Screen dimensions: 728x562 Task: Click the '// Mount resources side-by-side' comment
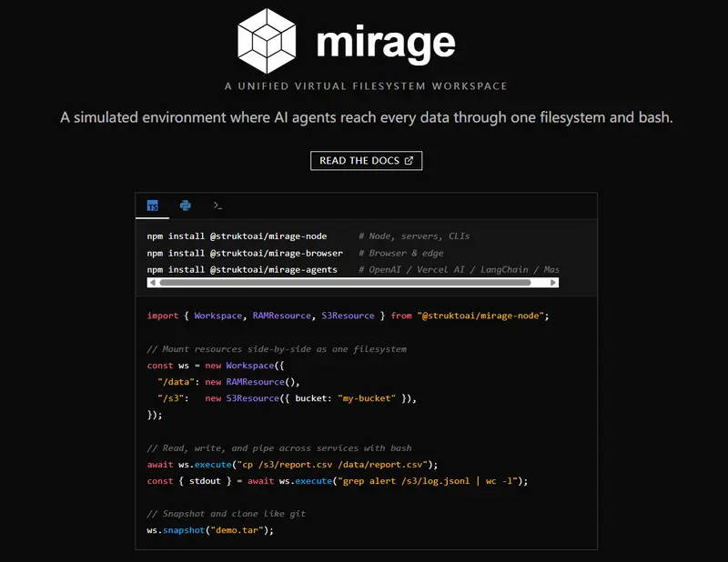coord(277,349)
